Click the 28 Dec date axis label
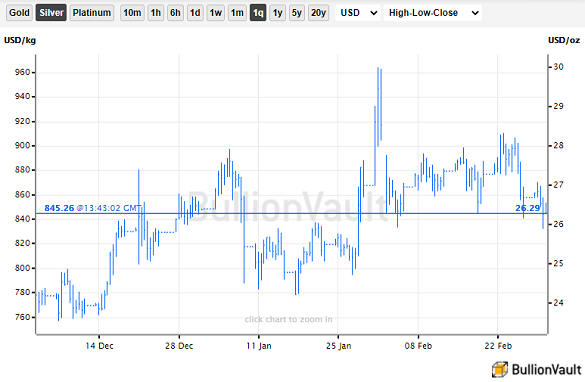Image resolution: width=585 pixels, height=382 pixels. (179, 346)
